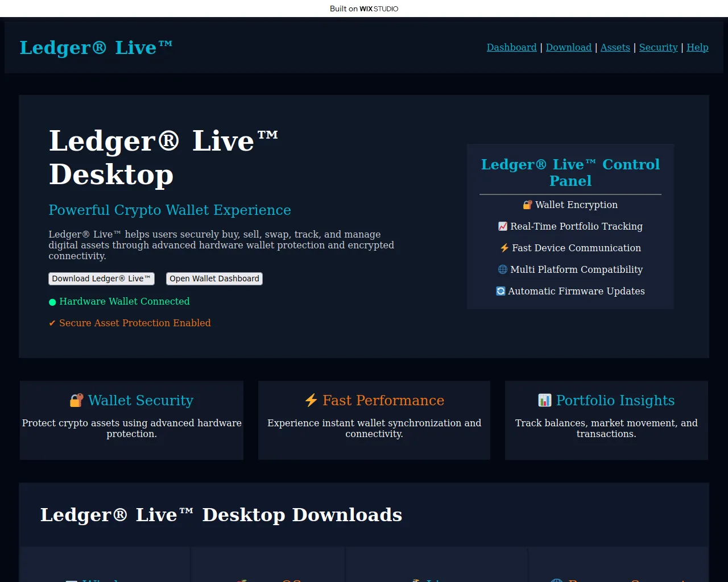The image size is (728, 582).
Task: Click the lock icon beside Wallet Encryption
Action: [x=527, y=205]
